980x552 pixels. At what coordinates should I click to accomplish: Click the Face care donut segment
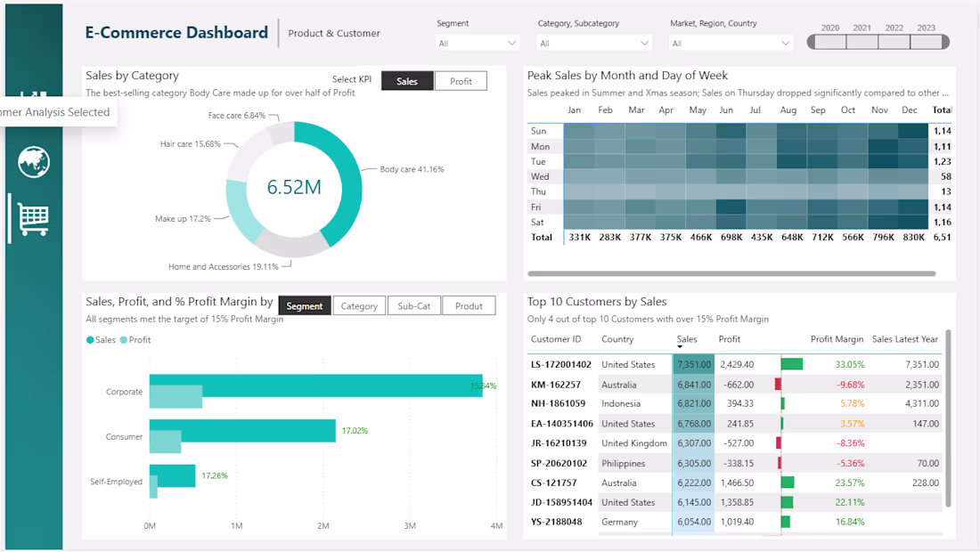[281, 133]
